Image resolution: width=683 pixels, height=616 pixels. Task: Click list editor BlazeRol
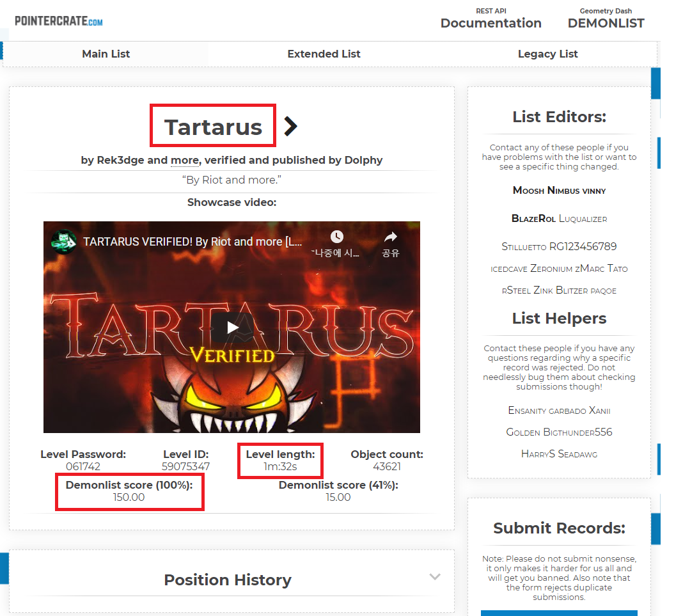tap(533, 218)
